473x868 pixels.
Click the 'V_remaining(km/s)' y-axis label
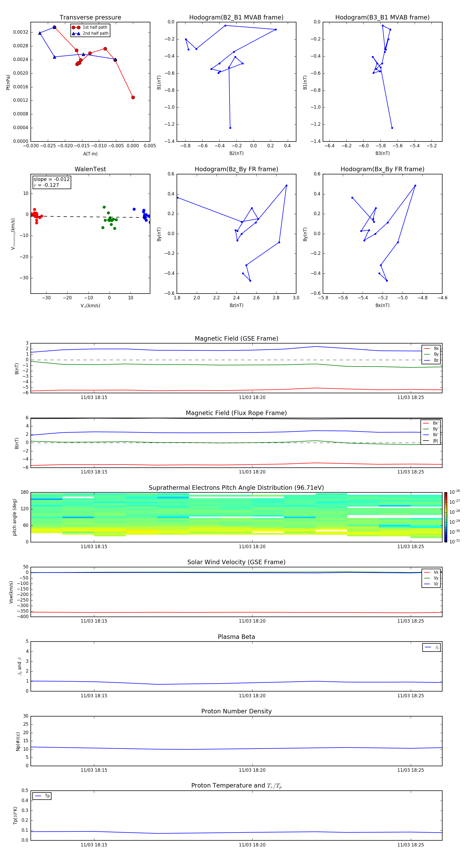click(13, 234)
